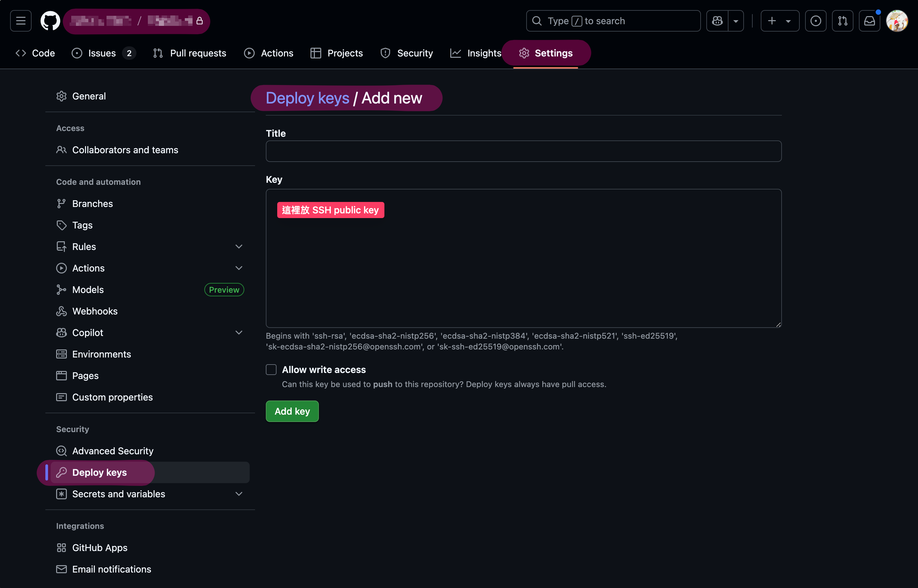Focus the 'Type / to search' box
Image resolution: width=918 pixels, height=588 pixels.
tap(613, 20)
